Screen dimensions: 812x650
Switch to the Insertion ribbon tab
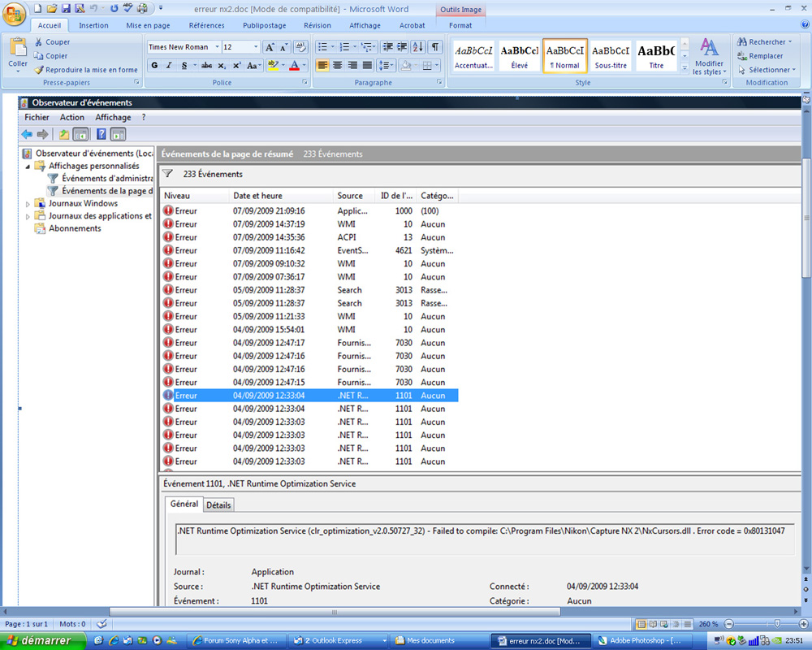coord(93,25)
